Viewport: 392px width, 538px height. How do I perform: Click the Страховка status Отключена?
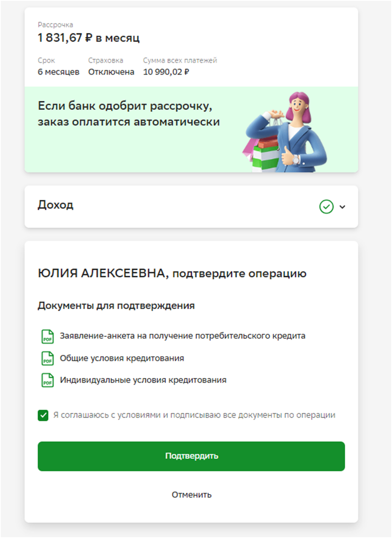[x=111, y=72]
